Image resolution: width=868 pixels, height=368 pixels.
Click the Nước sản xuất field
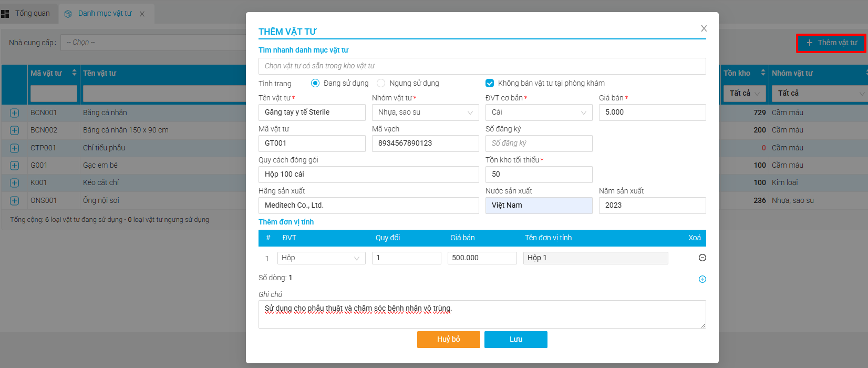pos(539,206)
